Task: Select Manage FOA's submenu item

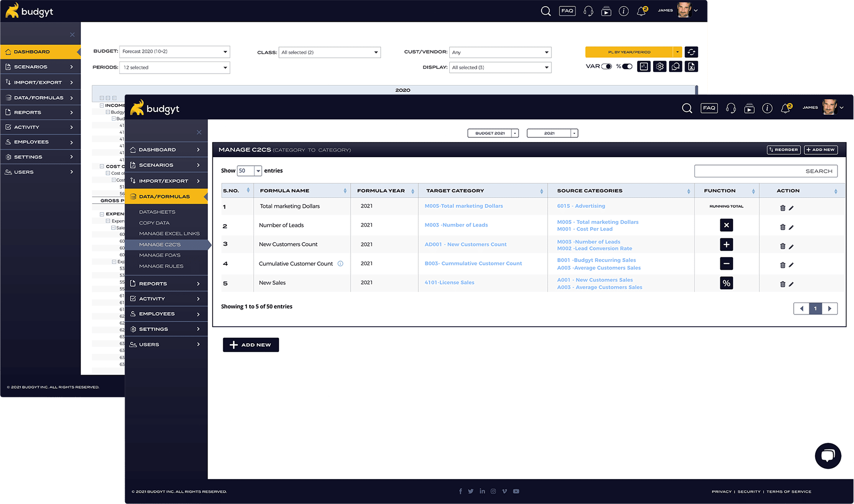Action: click(160, 255)
